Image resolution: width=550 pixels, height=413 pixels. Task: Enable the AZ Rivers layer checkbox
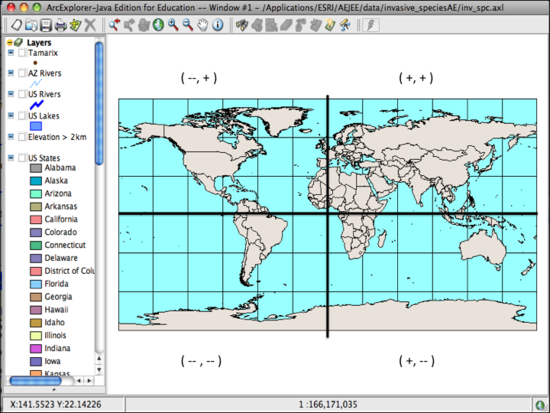click(x=22, y=73)
